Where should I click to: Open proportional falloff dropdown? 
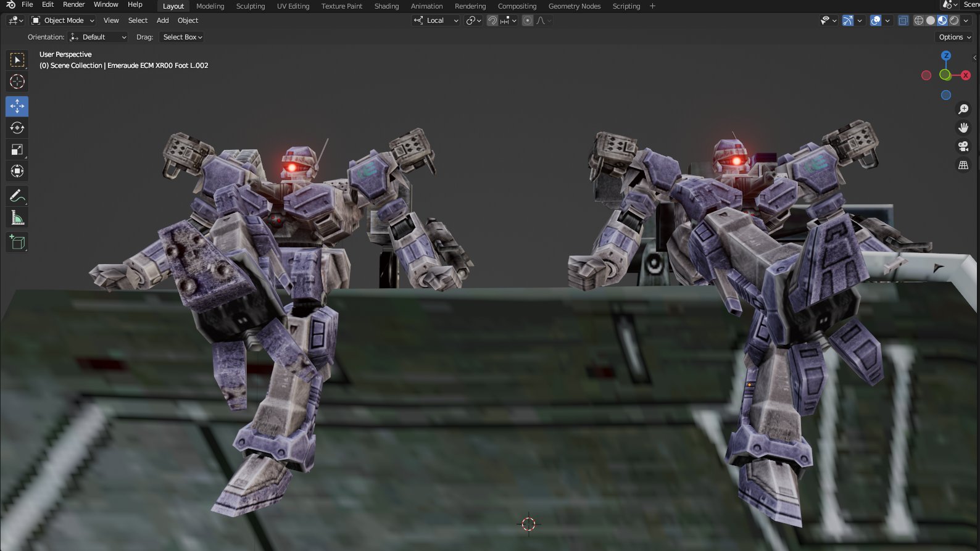click(544, 20)
